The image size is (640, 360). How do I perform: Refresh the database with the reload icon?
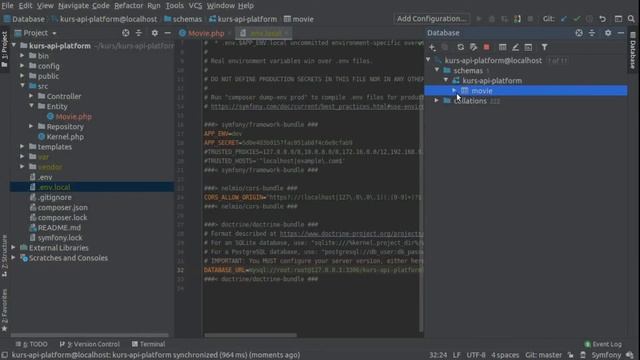pos(460,47)
